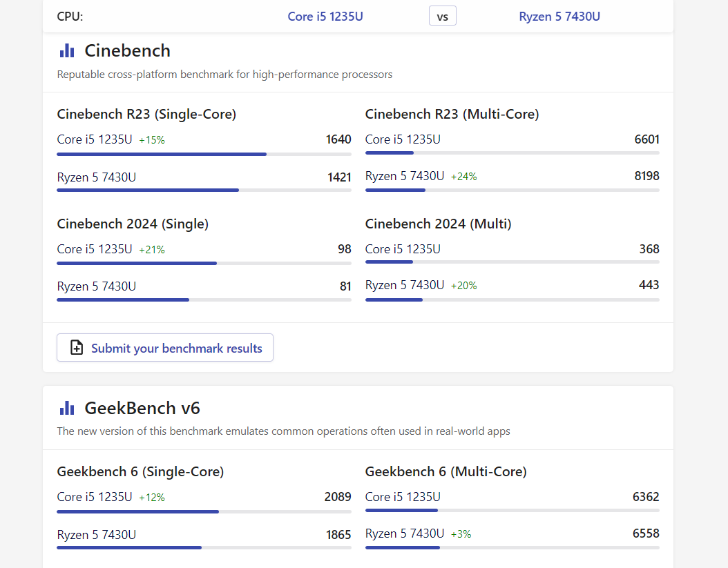Click Ryzen 5 bar under Geekbench 6 Multi-Core

(403, 547)
